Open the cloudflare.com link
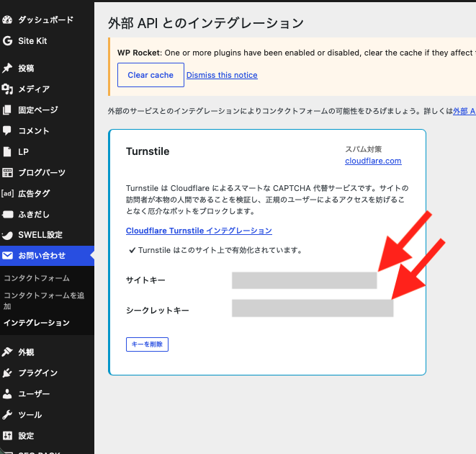 point(373,161)
